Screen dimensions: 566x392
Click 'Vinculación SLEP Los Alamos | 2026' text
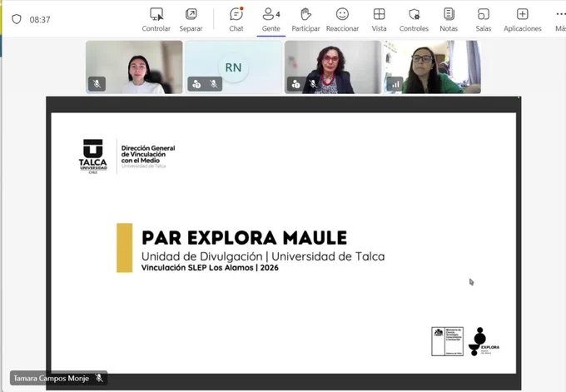click(210, 267)
